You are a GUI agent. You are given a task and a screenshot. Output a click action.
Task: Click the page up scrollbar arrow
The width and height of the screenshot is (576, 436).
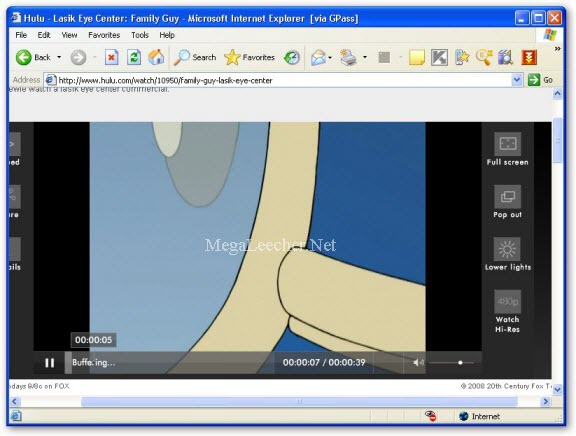557,94
